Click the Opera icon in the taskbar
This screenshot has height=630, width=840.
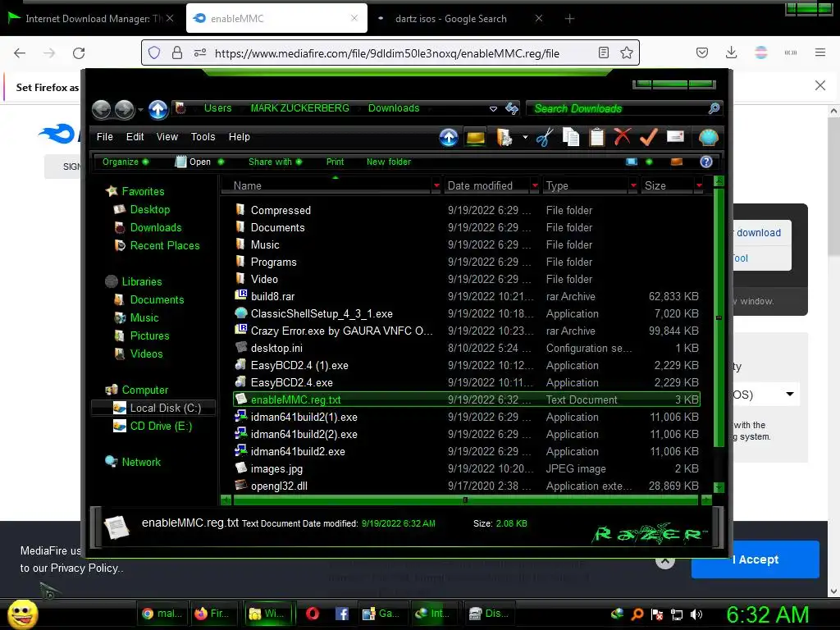[x=313, y=614]
